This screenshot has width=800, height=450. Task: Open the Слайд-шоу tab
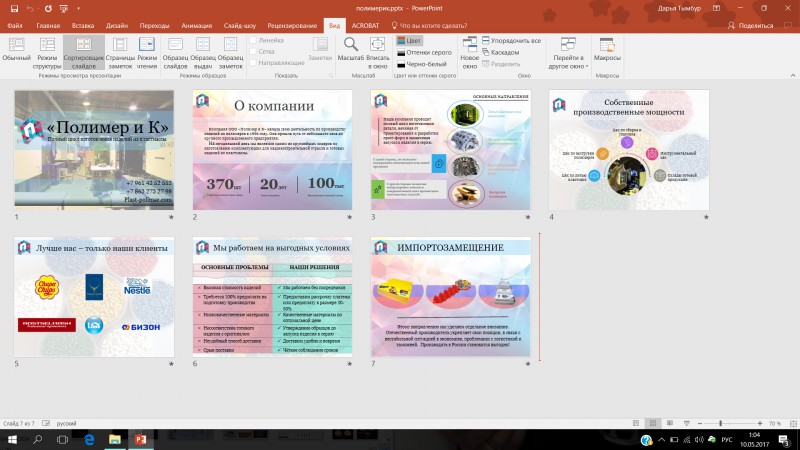tap(239, 26)
